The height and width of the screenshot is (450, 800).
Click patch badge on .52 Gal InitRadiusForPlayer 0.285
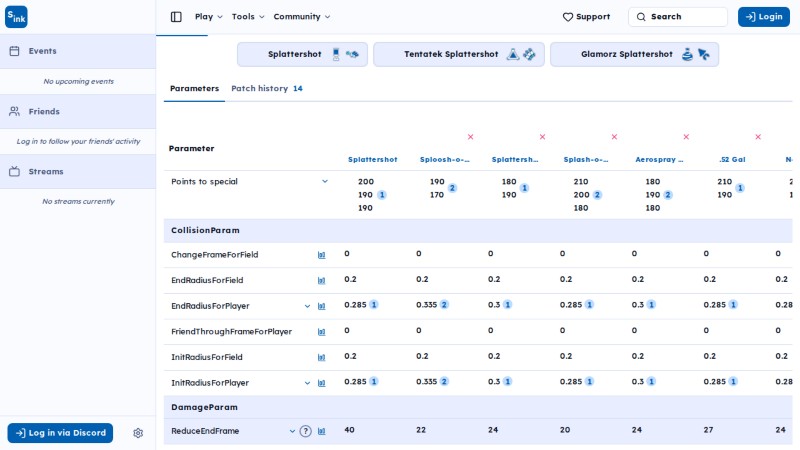pos(733,381)
